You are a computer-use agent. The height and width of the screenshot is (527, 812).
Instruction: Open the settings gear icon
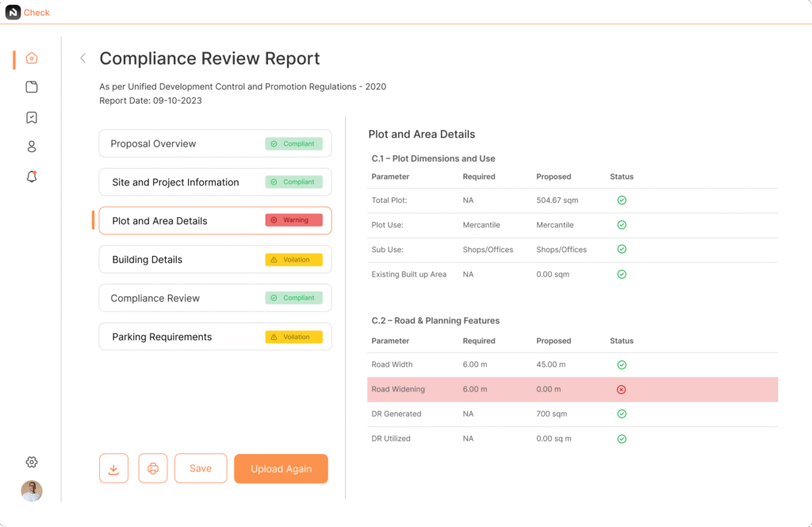32,462
